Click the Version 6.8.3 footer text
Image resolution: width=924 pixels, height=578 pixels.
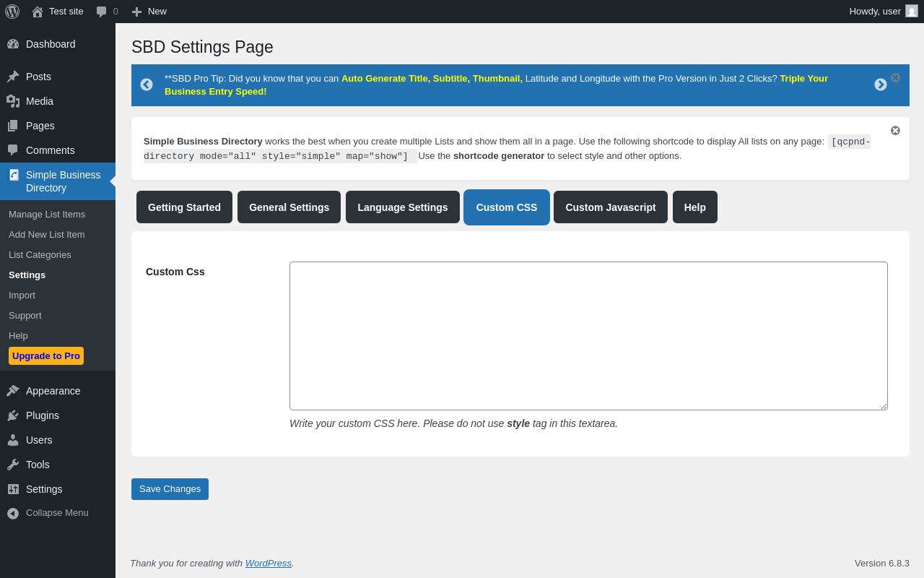coord(882,564)
